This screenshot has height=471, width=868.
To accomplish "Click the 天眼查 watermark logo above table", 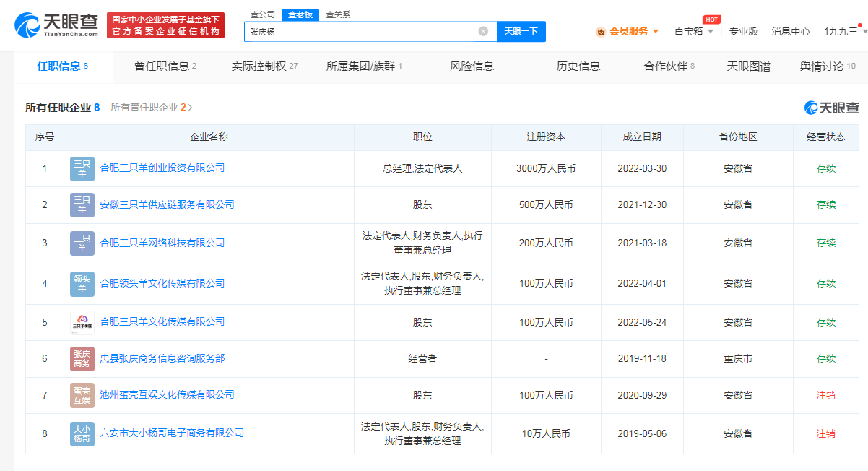I will pyautogui.click(x=832, y=107).
